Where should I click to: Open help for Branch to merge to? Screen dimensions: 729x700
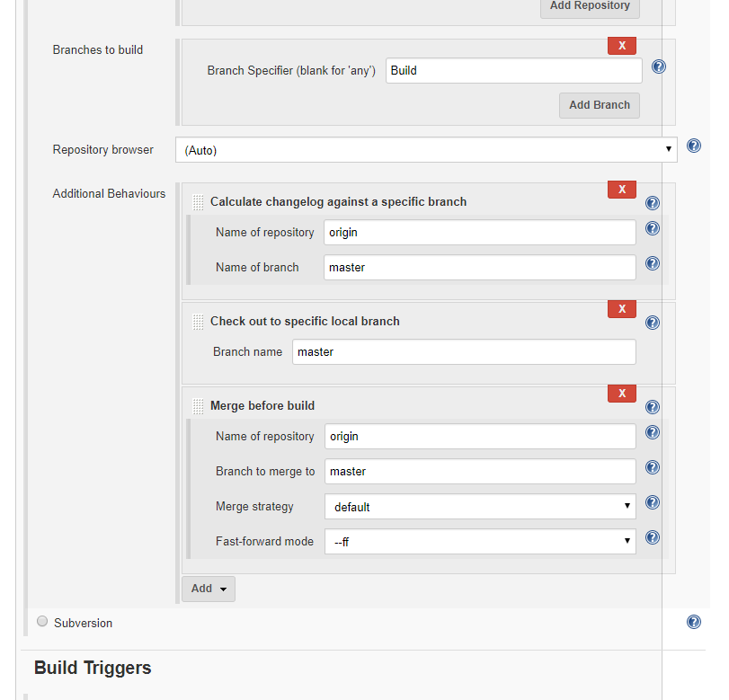click(653, 467)
